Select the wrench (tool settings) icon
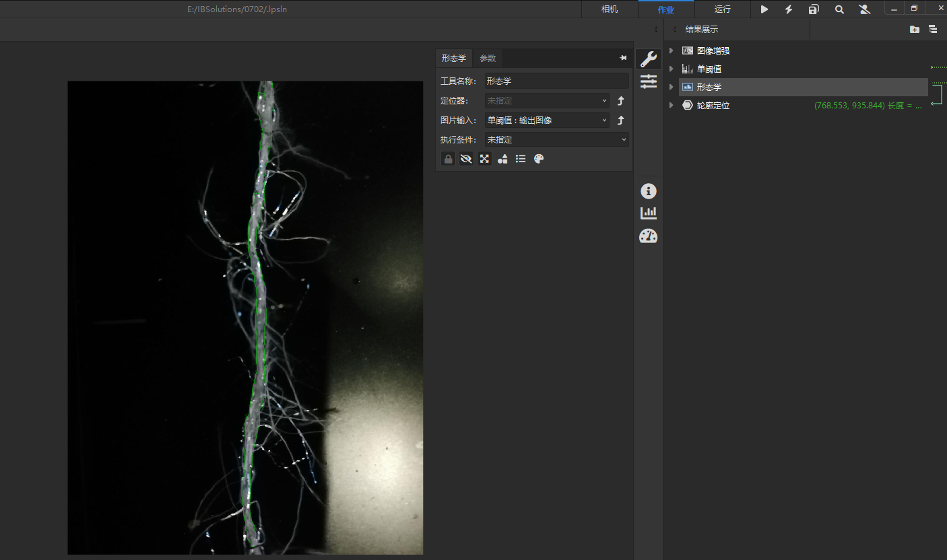This screenshot has height=560, width=947. coord(648,59)
